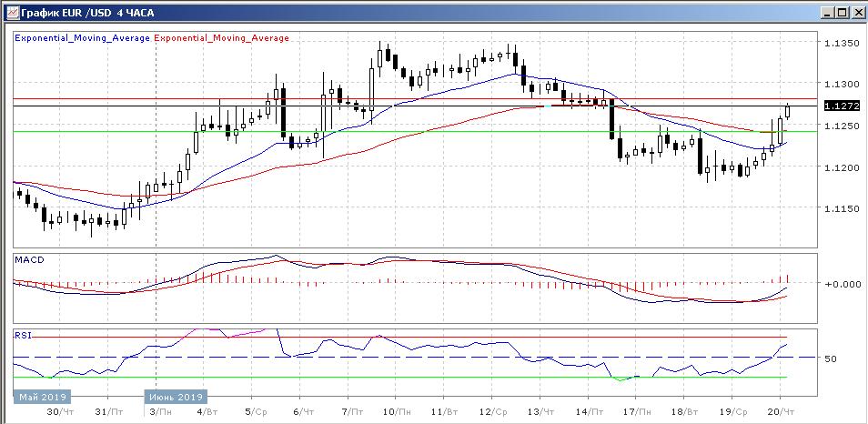Click the 7/Пт date label
868x424 pixels.
[x=353, y=412]
